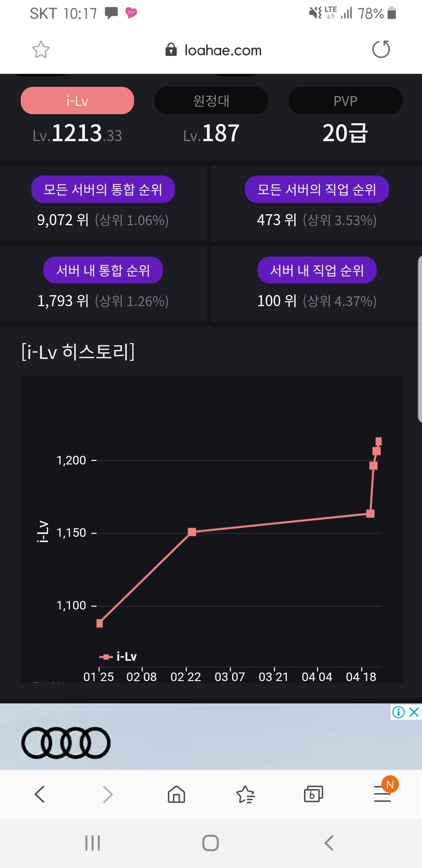Open 서버 내 직업 순위 ranking

click(x=317, y=270)
